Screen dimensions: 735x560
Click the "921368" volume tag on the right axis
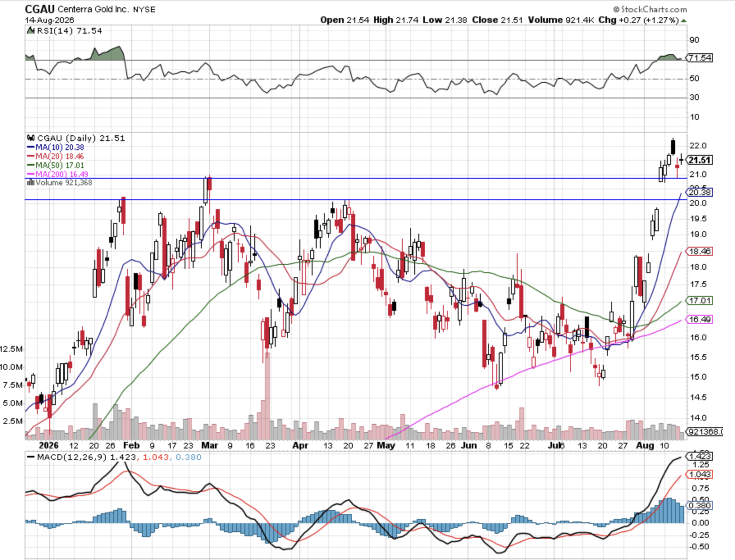pos(705,431)
